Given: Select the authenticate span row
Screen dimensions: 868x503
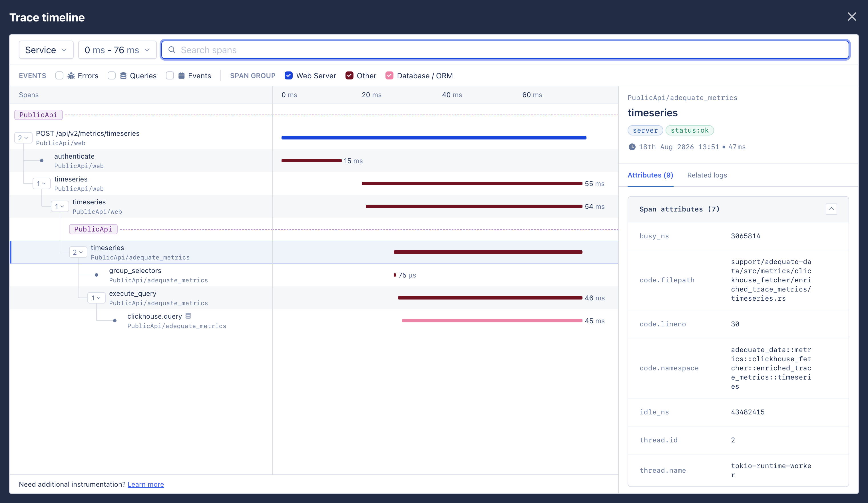Looking at the screenshot, I should (314, 161).
